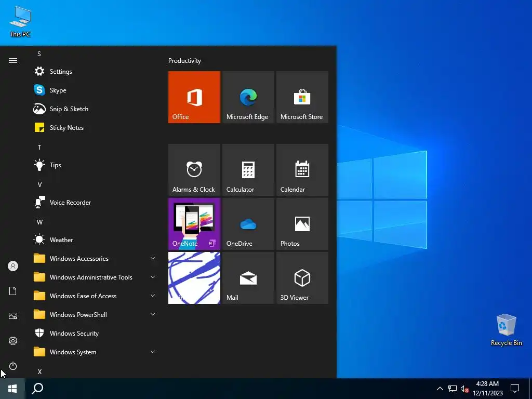Open the Windows System folder icon
This screenshot has width=532, height=399.
[39, 352]
